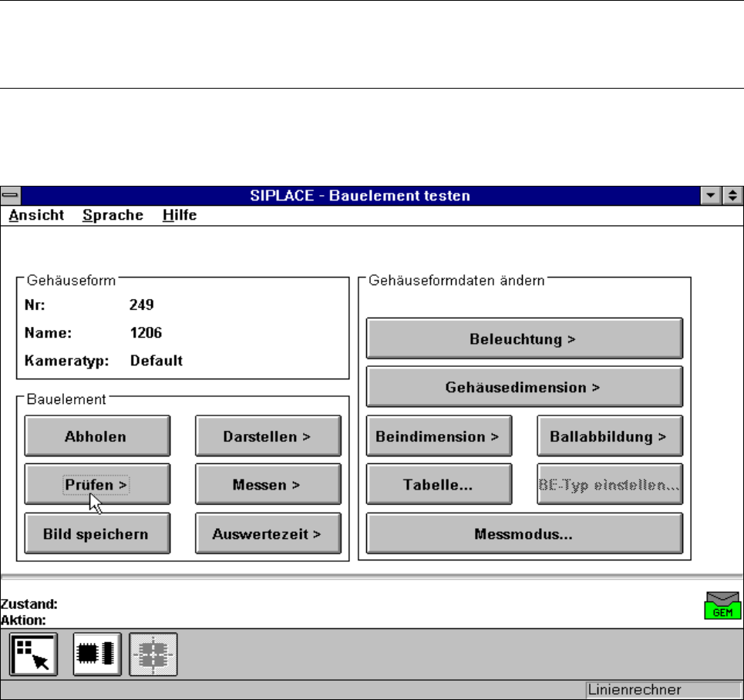Click the greyed crosshair component icon
The image size is (744, 700).
tap(153, 654)
